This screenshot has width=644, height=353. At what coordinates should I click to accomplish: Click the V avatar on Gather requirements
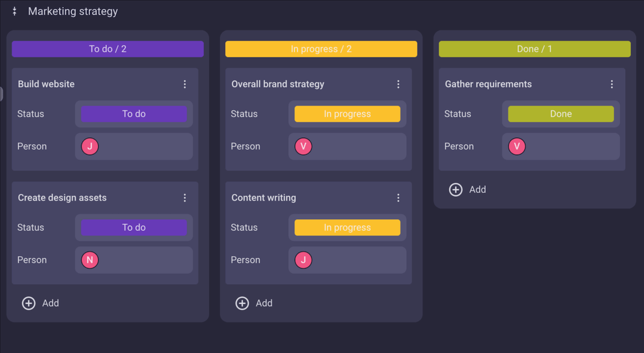(517, 146)
